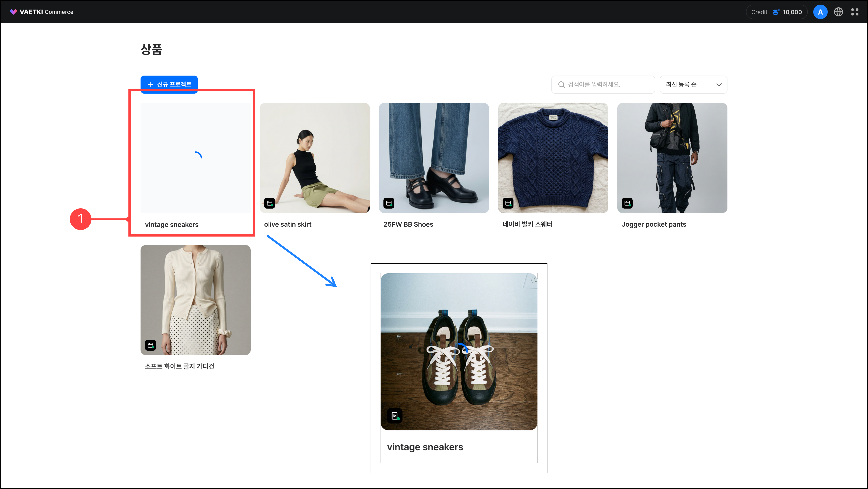Open the four-dot apps grid menu
Screen dimensions: 868x489
pyautogui.click(x=854, y=12)
